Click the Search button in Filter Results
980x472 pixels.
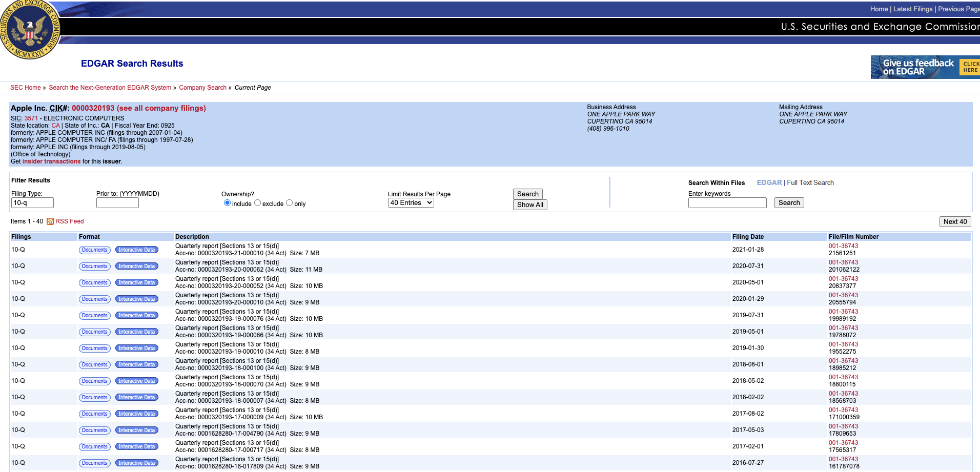pyautogui.click(x=528, y=194)
